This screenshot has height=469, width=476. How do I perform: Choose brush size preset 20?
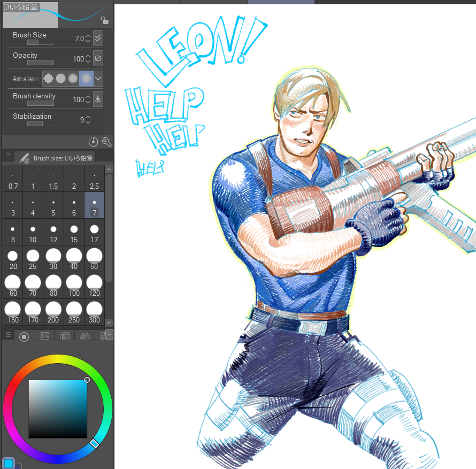pyautogui.click(x=13, y=259)
